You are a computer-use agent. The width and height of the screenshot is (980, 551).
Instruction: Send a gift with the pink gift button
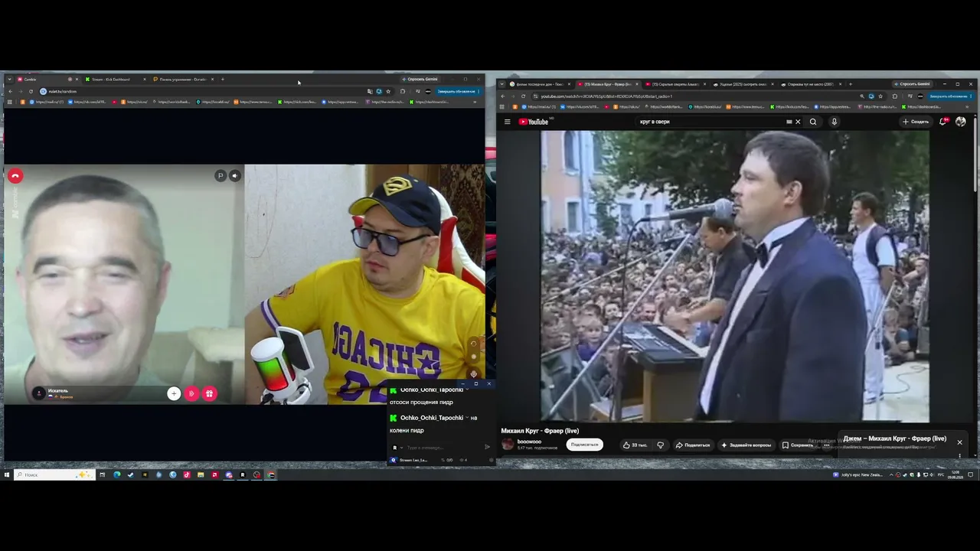tap(209, 393)
